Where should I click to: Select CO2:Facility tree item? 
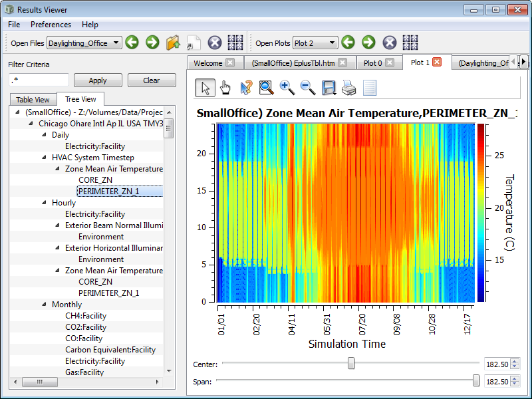click(x=86, y=327)
